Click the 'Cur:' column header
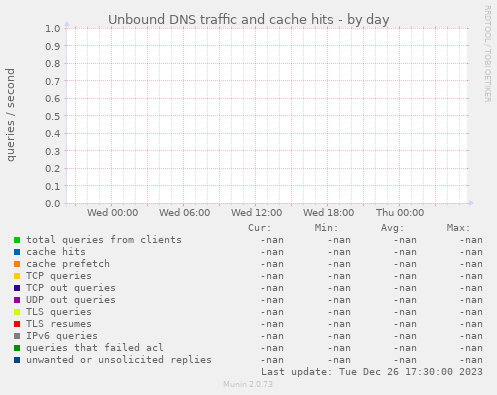497x395 pixels. click(x=260, y=228)
